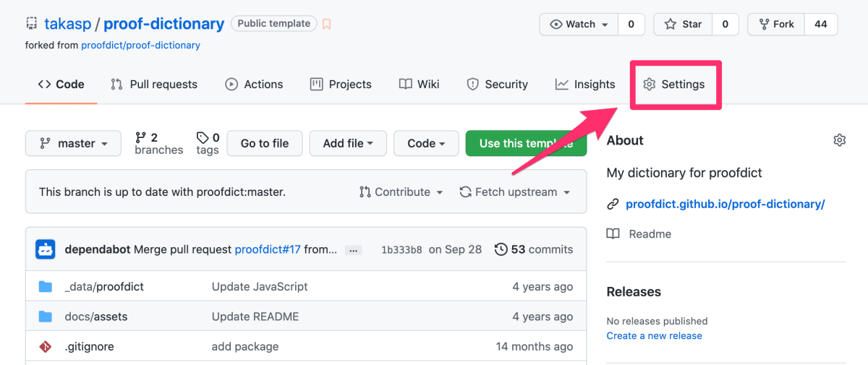Open commit hash 1b333b8
The height and width of the screenshot is (365, 868).
click(x=401, y=249)
